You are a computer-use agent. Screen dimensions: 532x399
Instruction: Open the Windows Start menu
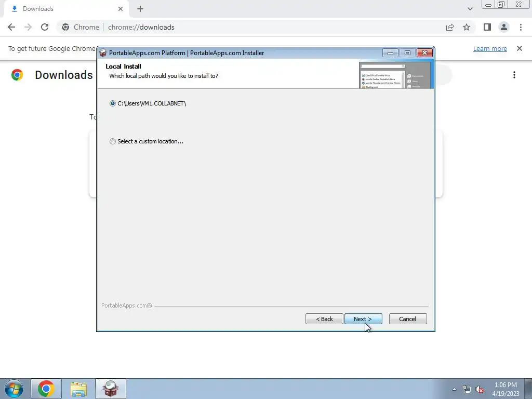coord(14,389)
